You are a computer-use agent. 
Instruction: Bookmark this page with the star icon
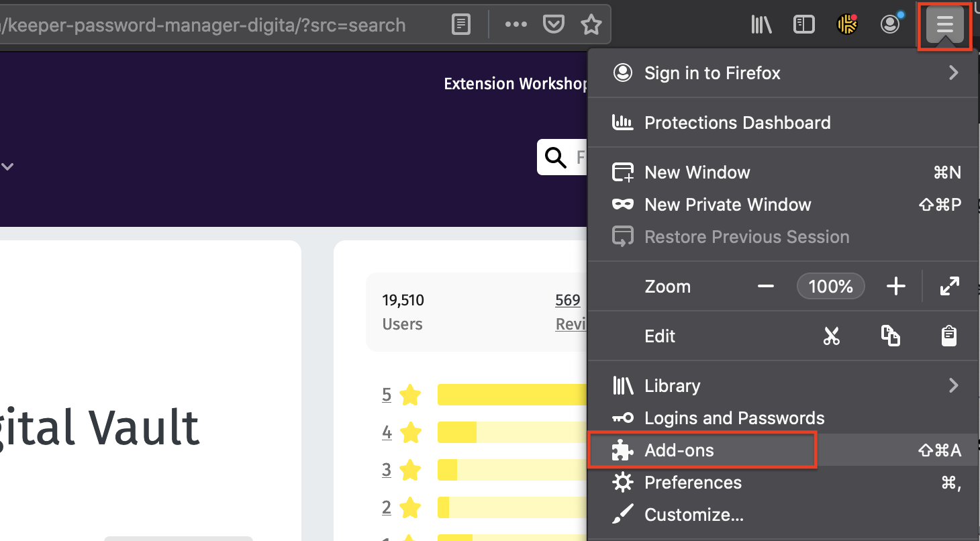point(591,25)
